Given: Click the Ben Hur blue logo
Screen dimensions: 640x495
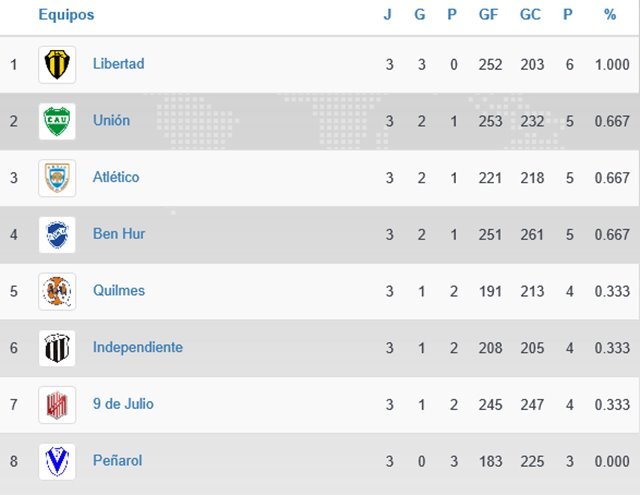Looking at the screenshot, I should 56,235.
